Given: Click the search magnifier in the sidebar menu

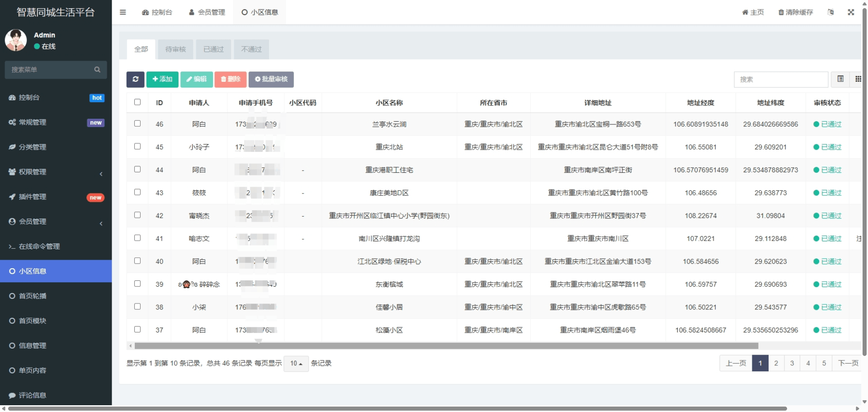Looking at the screenshot, I should [x=97, y=70].
